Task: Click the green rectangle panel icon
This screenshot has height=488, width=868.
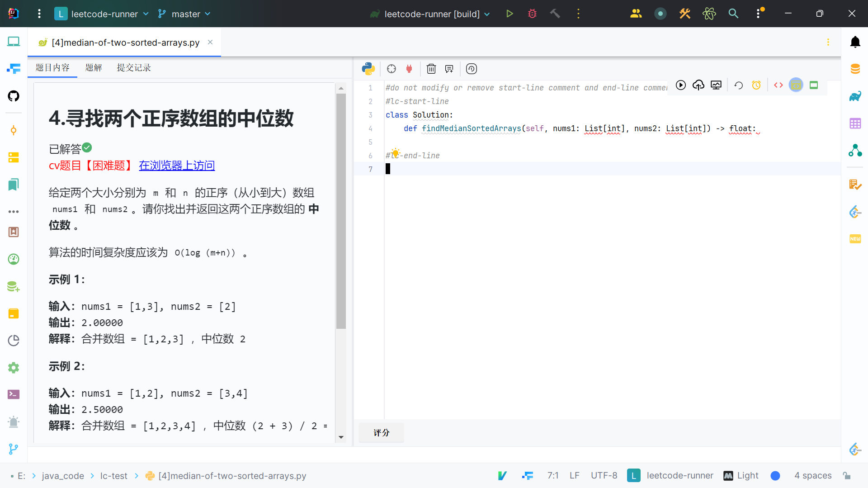Action: (814, 85)
